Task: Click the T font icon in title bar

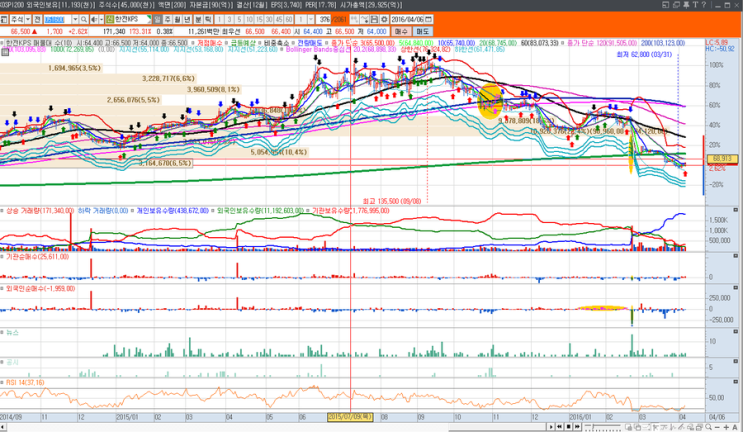Action: pyautogui.click(x=695, y=5)
